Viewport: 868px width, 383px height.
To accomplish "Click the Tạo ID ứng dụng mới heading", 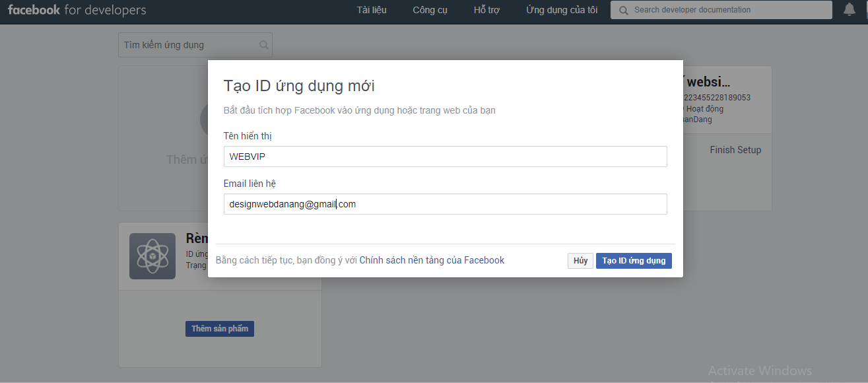I will click(x=299, y=86).
